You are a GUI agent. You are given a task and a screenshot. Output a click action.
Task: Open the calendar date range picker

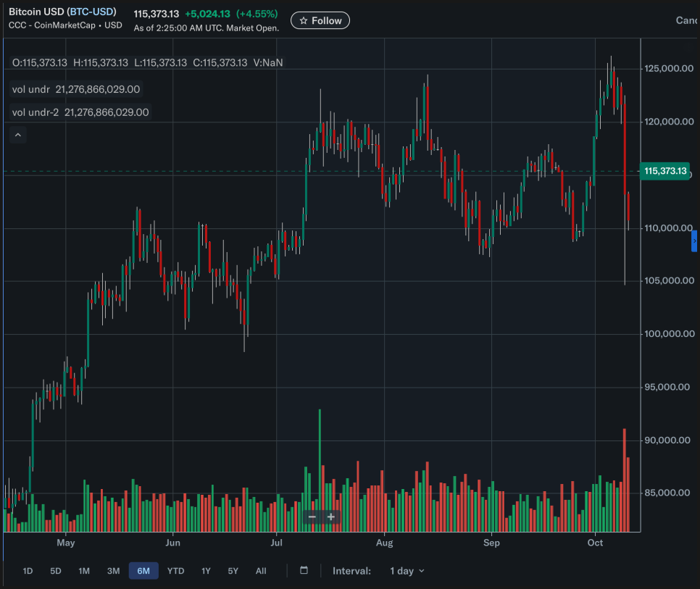coord(304,570)
